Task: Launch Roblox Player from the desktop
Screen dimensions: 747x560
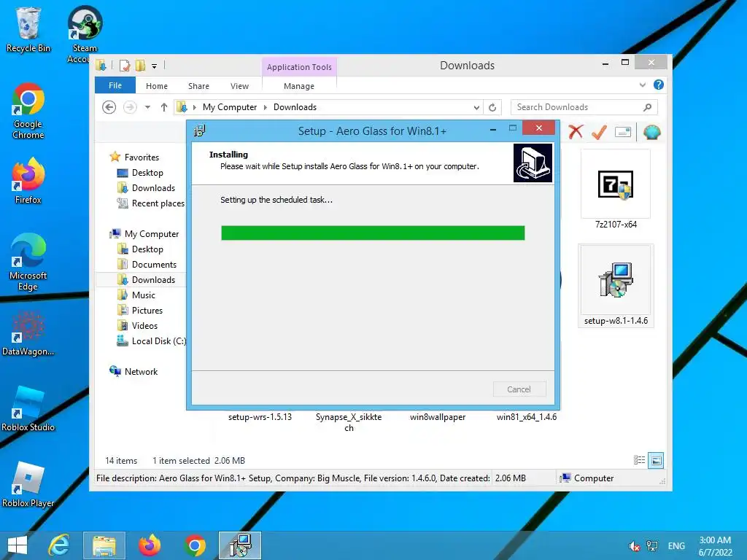Action: click(28, 485)
